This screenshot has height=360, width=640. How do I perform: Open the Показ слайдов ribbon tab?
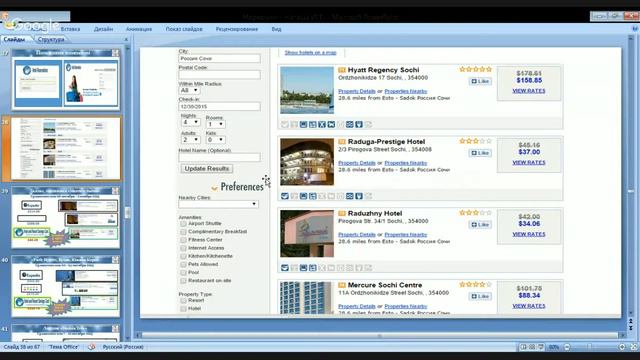184,29
